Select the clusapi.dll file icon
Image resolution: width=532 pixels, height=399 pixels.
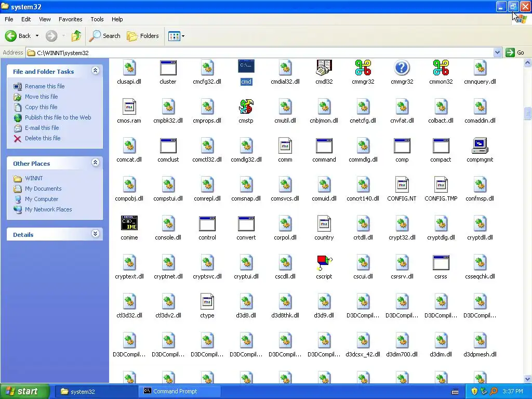point(129,68)
